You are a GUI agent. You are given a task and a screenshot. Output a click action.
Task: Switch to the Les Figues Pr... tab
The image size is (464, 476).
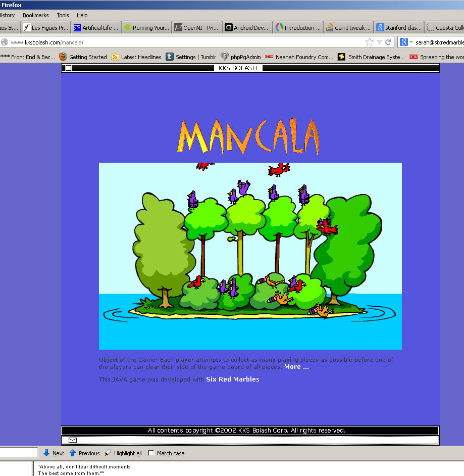pyautogui.click(x=46, y=28)
